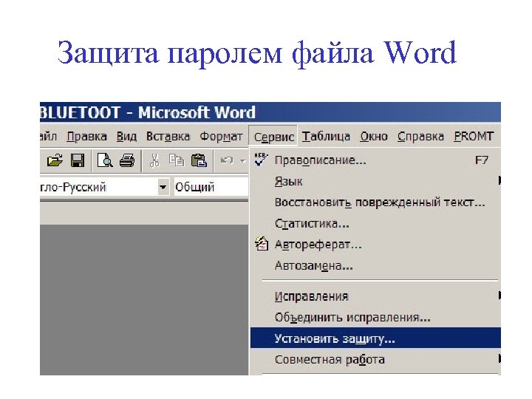
Task: Click the Open folder toolbar icon
Action: click(x=55, y=160)
